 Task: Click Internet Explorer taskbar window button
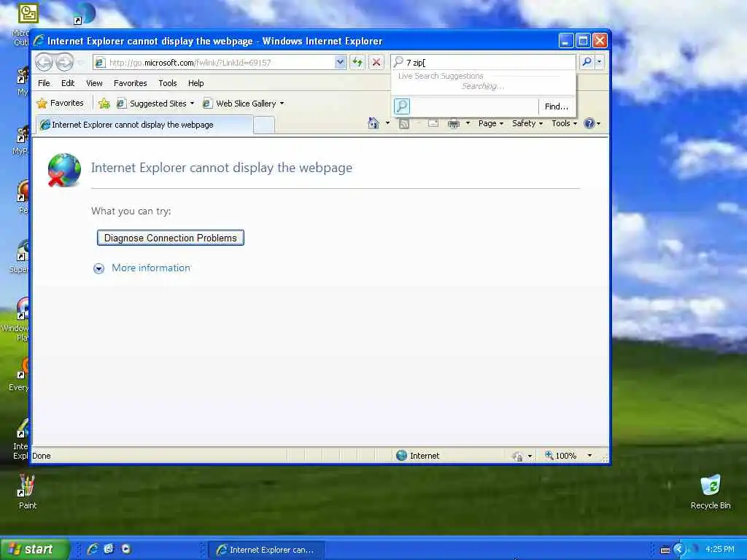click(267, 550)
